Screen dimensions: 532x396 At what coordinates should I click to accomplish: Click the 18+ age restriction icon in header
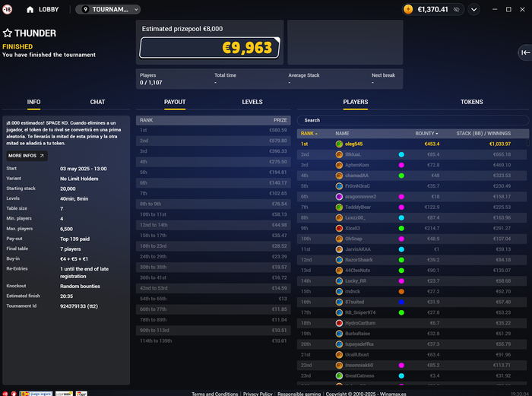(7, 10)
